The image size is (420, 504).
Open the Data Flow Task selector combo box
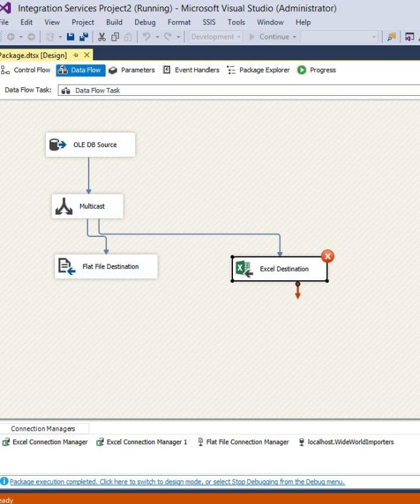click(236, 91)
